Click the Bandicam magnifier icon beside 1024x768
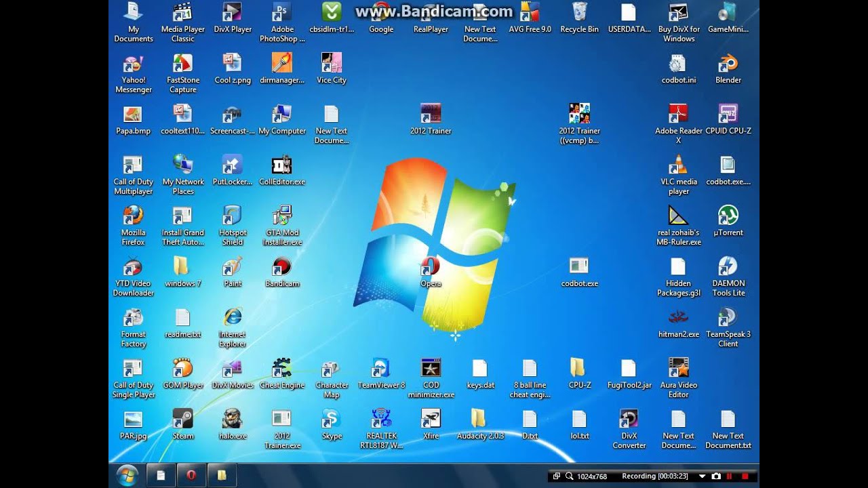 [x=570, y=476]
